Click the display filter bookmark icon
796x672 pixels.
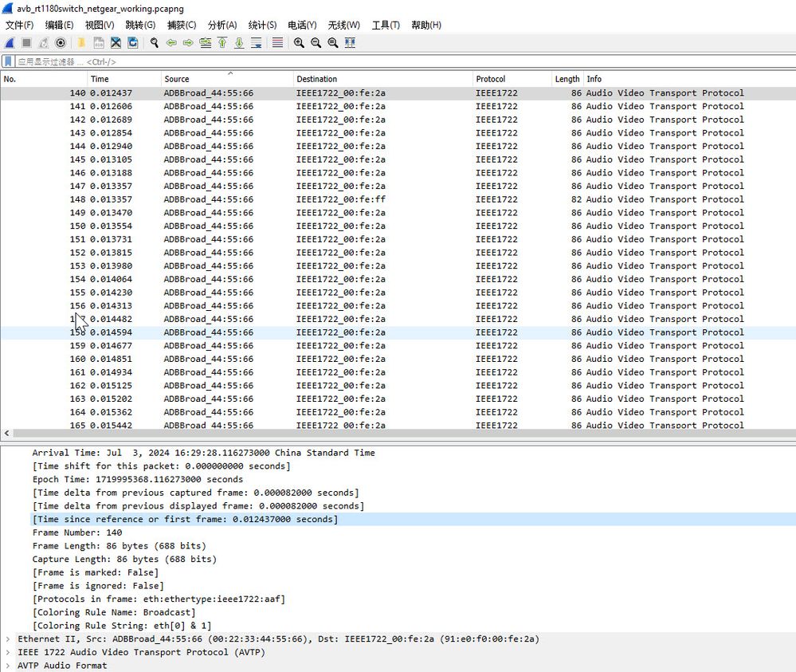click(8, 61)
